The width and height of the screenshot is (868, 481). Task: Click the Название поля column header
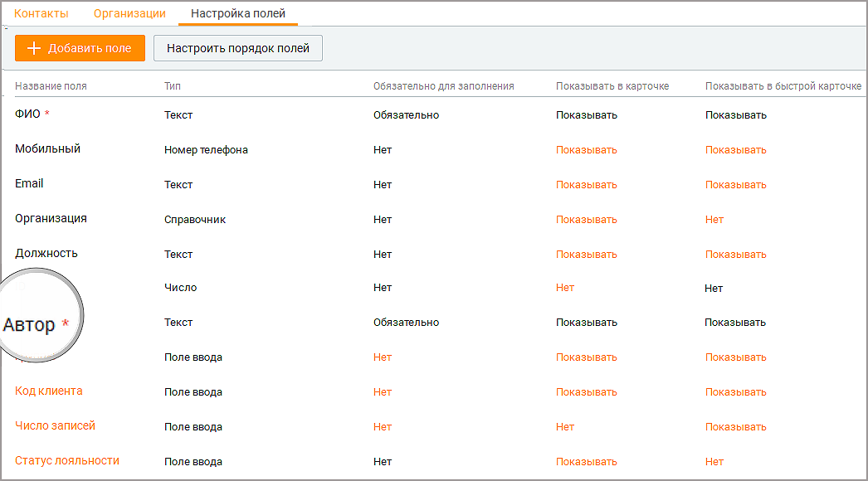point(51,85)
